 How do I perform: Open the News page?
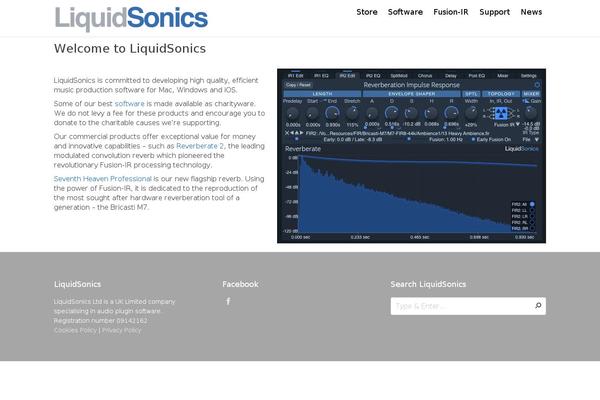click(531, 12)
